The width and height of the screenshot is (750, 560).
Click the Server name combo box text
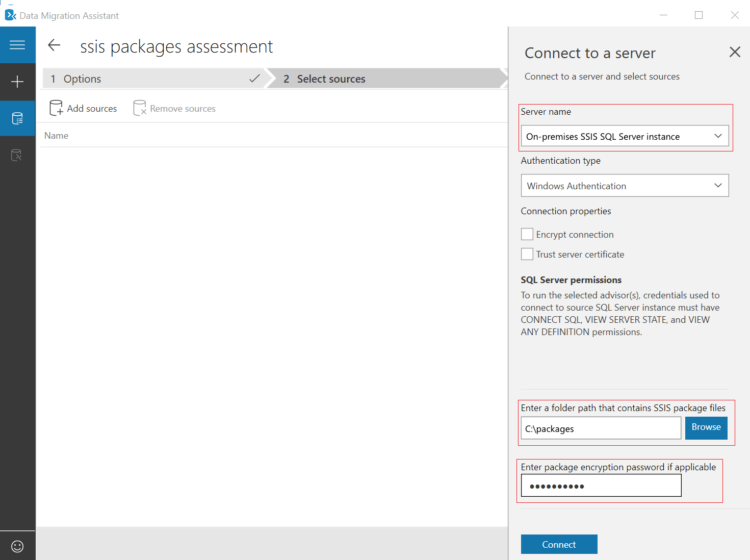coord(603,137)
